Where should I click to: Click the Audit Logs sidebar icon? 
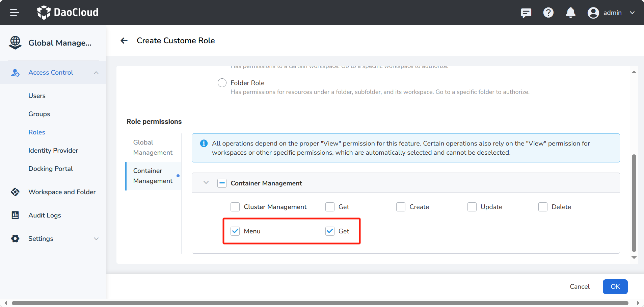pyautogui.click(x=16, y=215)
